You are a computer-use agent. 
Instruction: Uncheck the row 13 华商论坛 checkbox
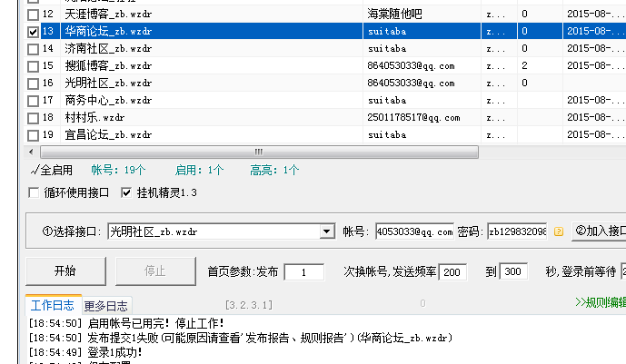click(34, 32)
